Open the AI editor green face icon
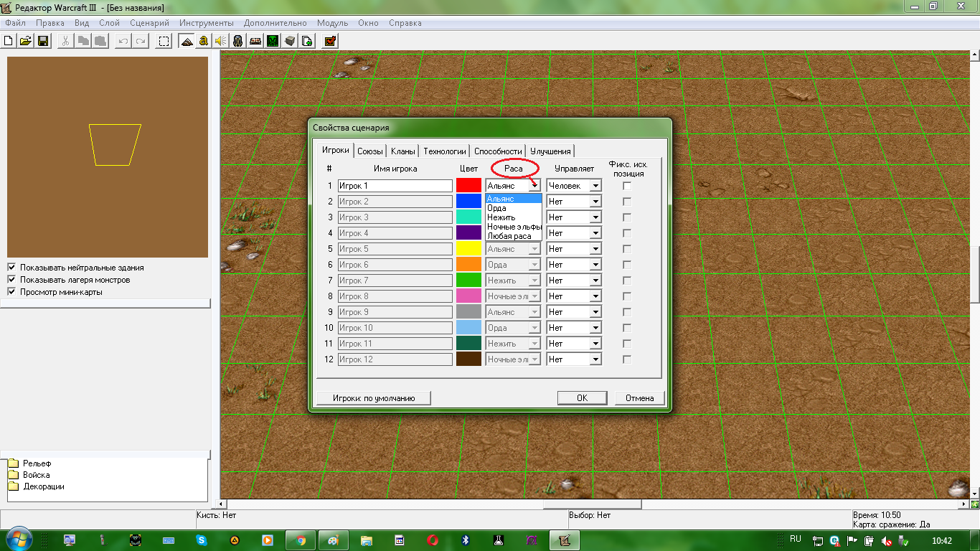This screenshot has height=551, width=980. click(273, 41)
